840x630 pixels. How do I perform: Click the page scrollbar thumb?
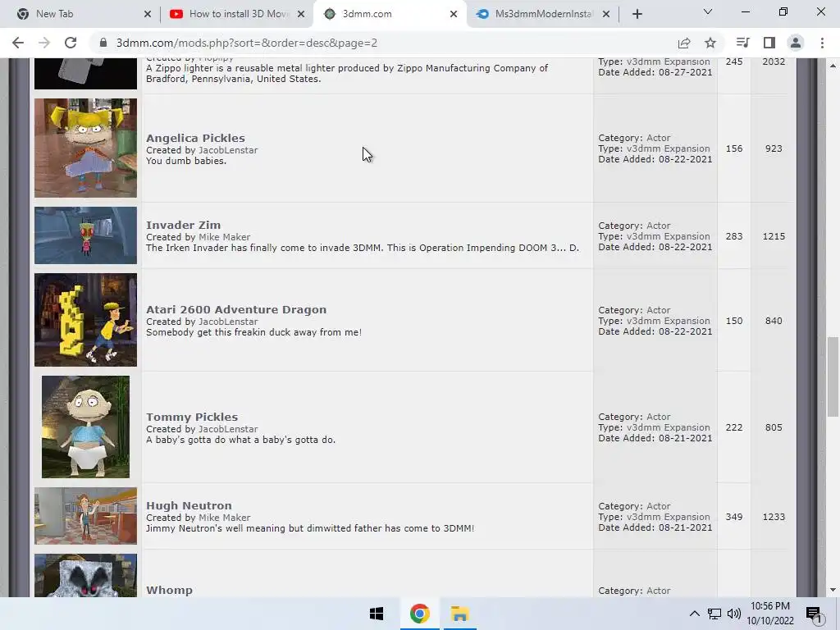[833, 376]
